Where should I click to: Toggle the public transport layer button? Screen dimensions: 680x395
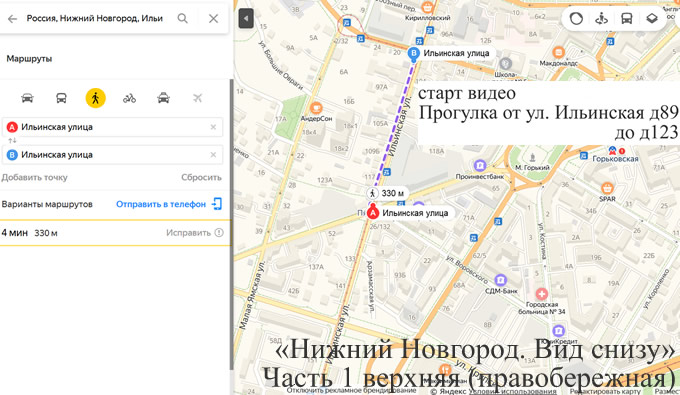click(x=627, y=19)
